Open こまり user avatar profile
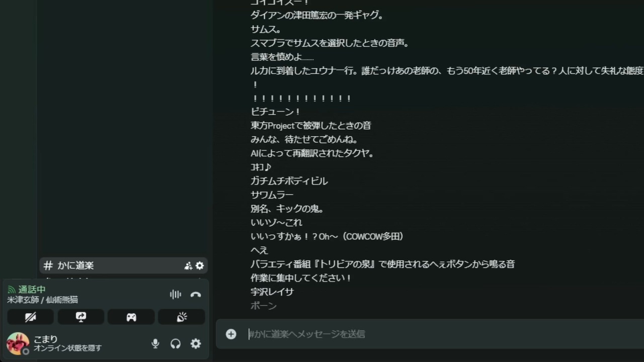Image resolution: width=644 pixels, height=362 pixels. pos(18,344)
